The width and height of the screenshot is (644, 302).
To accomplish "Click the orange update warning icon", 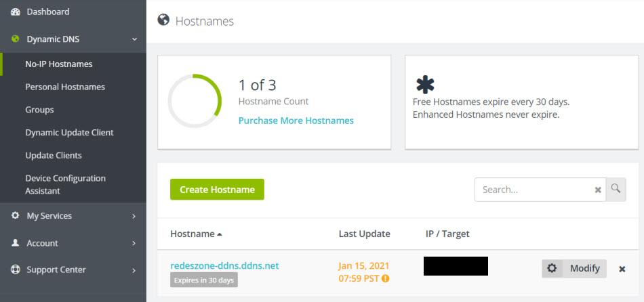I will [x=386, y=278].
